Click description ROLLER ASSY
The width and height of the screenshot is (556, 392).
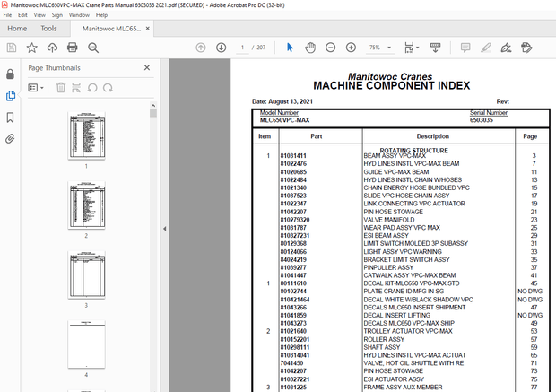pos(384,339)
